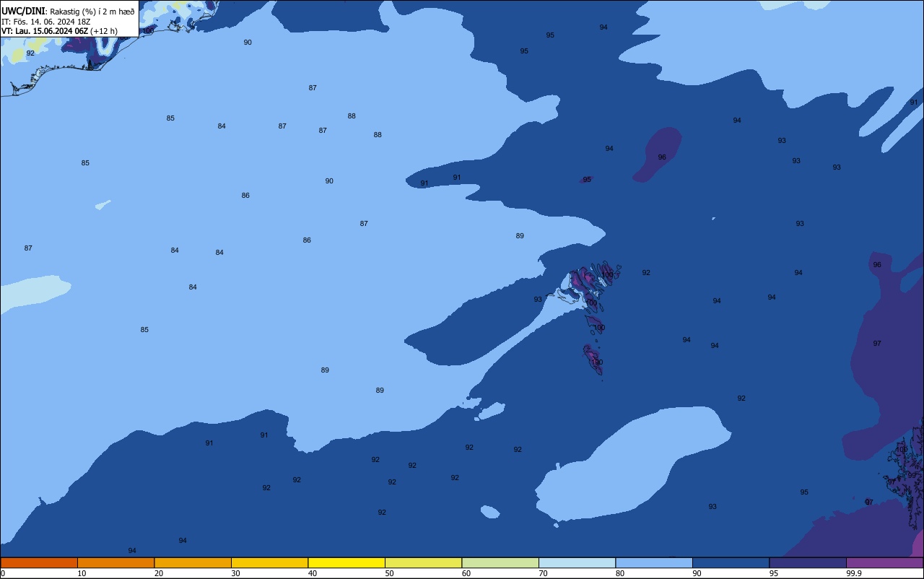Click the legend tick label "40"
The image size is (924, 579).
pos(313,573)
